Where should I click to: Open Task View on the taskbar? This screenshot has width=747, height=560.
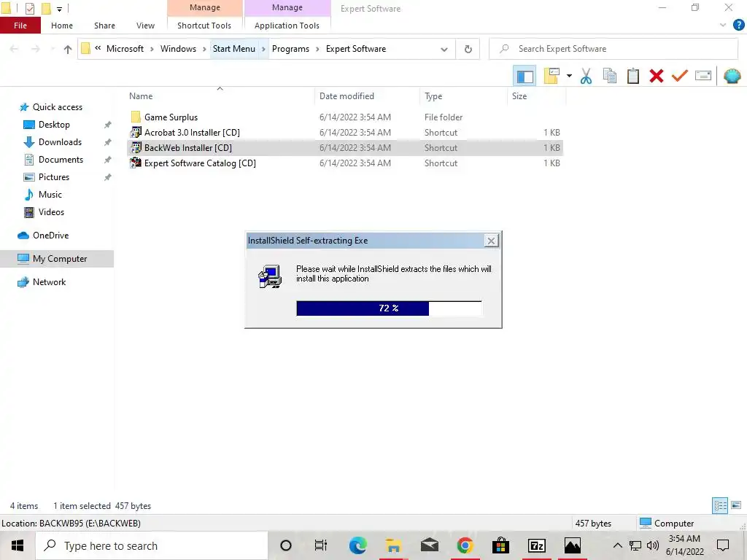pyautogui.click(x=321, y=545)
